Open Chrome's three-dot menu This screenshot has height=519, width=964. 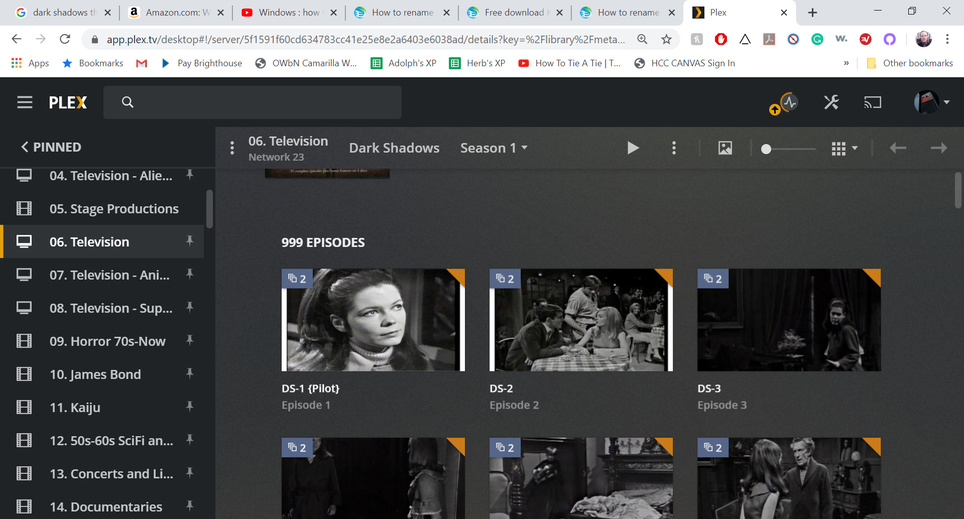click(947, 39)
